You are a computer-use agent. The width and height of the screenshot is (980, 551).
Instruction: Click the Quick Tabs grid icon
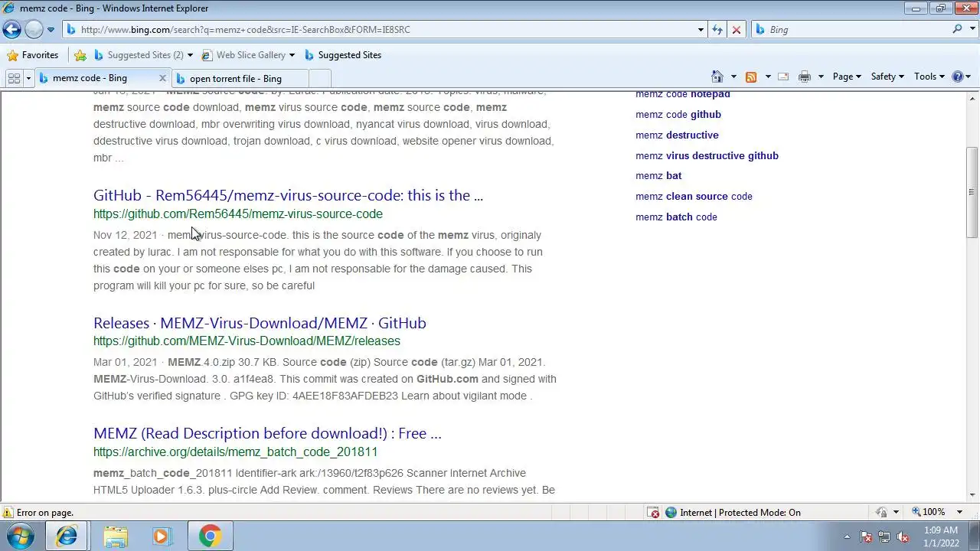pos(14,78)
